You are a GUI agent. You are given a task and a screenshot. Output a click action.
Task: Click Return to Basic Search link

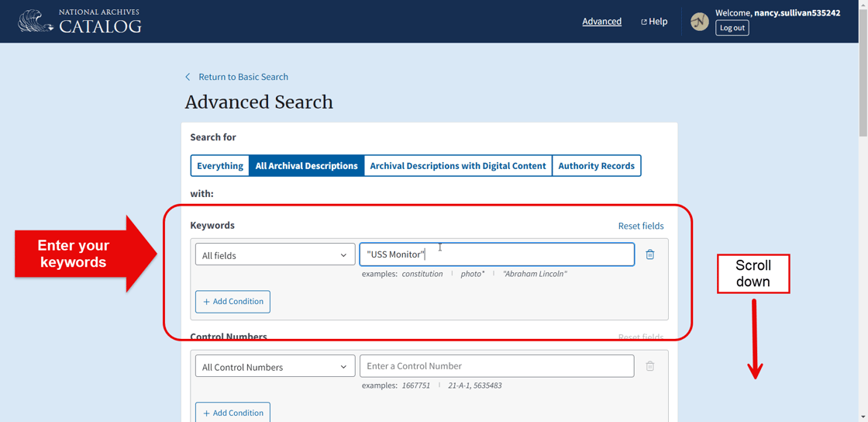coord(243,77)
